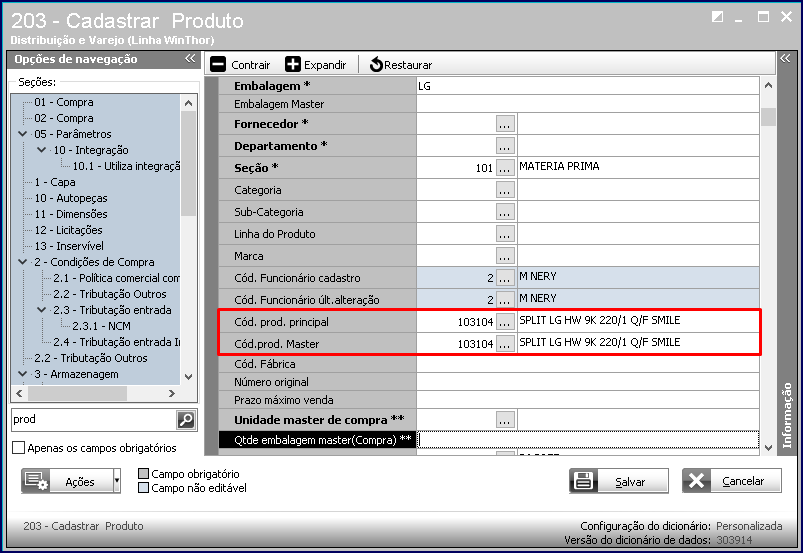Click the Salvar floppy disk icon
This screenshot has width=803, height=553.
583,481
